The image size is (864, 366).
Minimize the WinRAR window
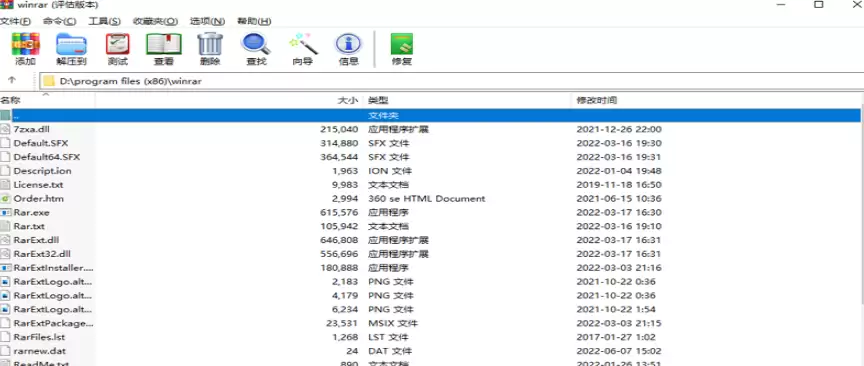[x=781, y=4]
